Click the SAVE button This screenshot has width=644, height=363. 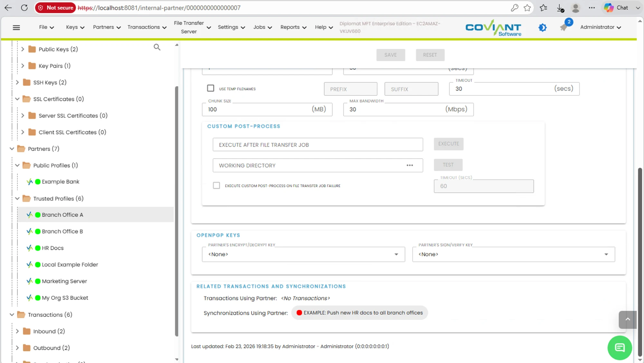[391, 55]
